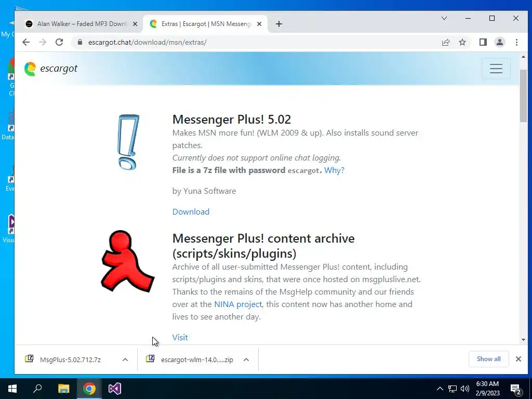Click the escargot logo
The width and height of the screenshot is (532, 399).
[x=51, y=69]
